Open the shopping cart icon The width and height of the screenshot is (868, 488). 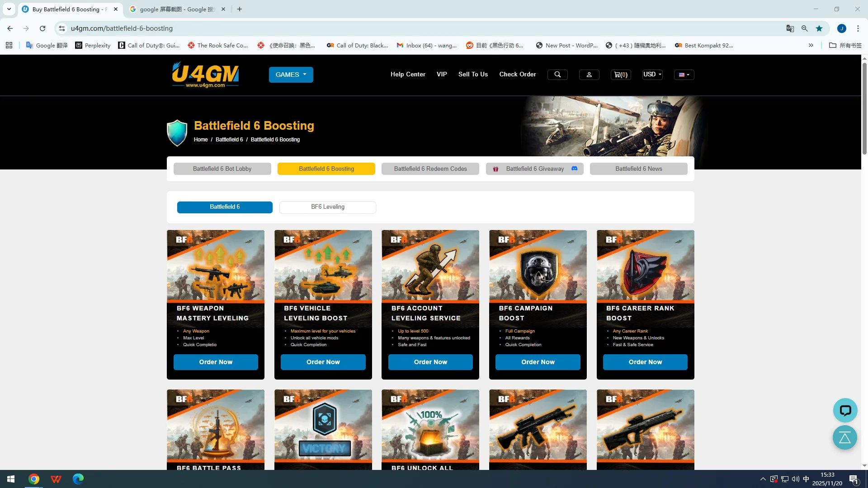pyautogui.click(x=620, y=75)
